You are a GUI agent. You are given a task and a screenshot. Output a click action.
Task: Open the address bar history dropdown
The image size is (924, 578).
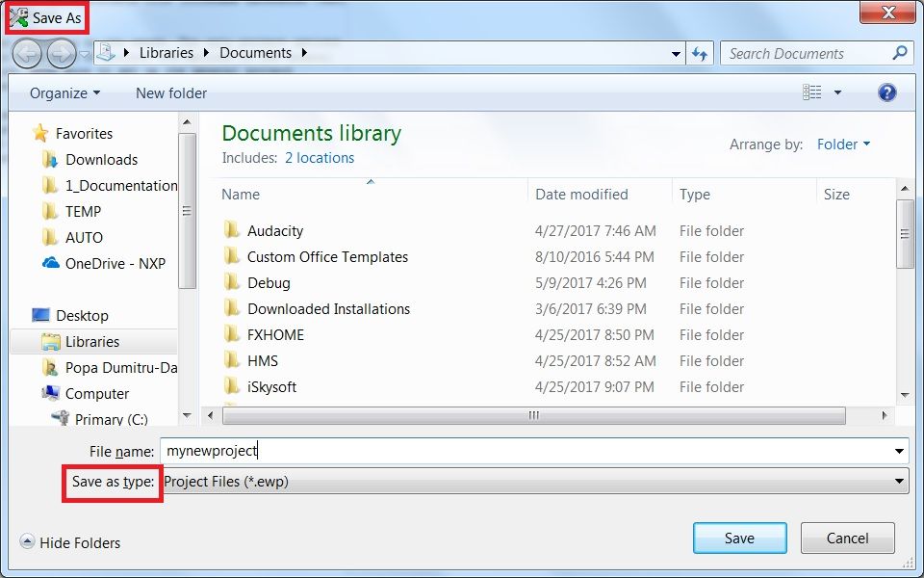[676, 54]
